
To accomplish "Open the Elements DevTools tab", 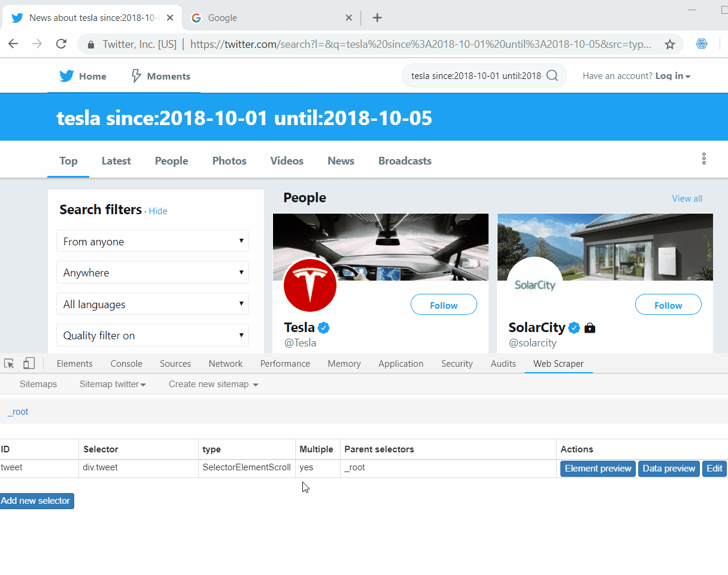I will tap(74, 364).
